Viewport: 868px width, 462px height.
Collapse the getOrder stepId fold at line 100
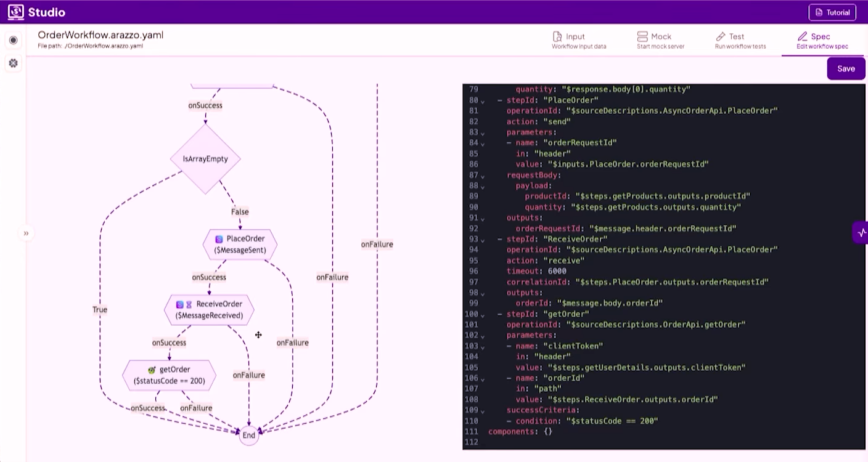483,315
